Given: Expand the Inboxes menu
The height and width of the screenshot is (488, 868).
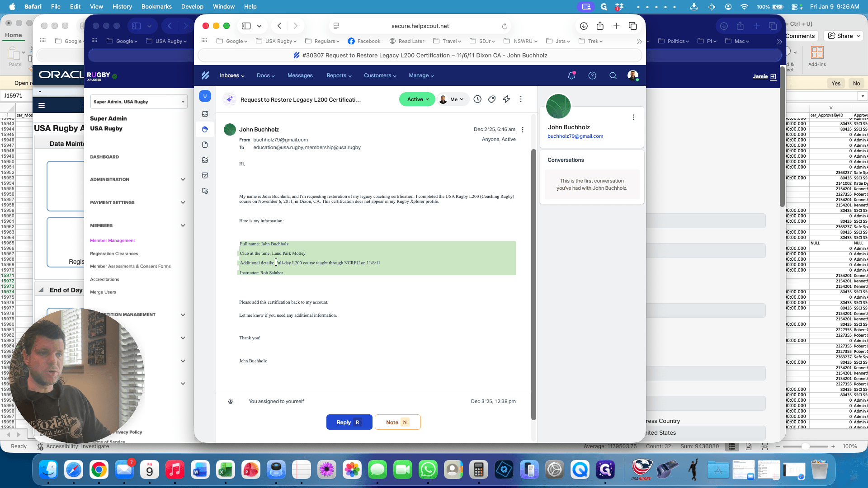Looking at the screenshot, I should click(x=232, y=75).
